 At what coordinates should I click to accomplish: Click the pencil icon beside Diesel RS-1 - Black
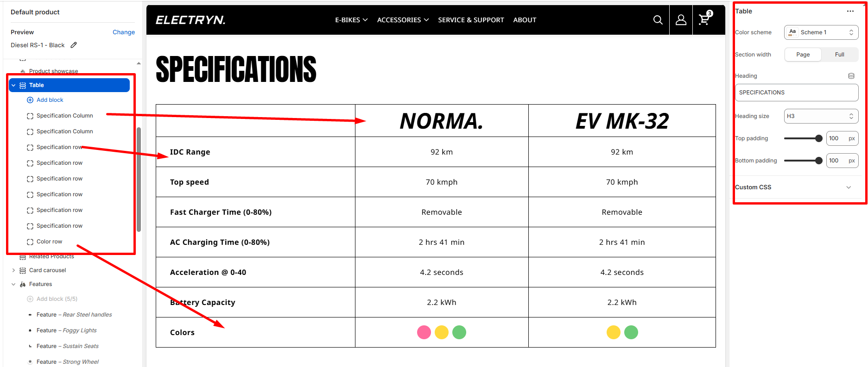pos(74,45)
